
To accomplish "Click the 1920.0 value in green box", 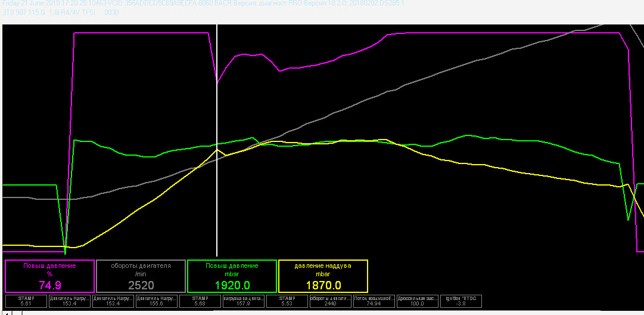I will coord(232,285).
